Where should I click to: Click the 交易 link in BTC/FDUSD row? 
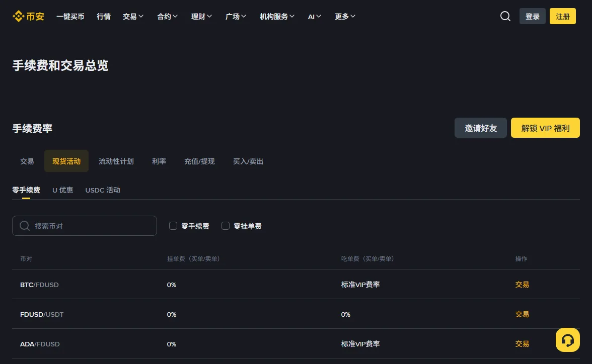point(522,285)
